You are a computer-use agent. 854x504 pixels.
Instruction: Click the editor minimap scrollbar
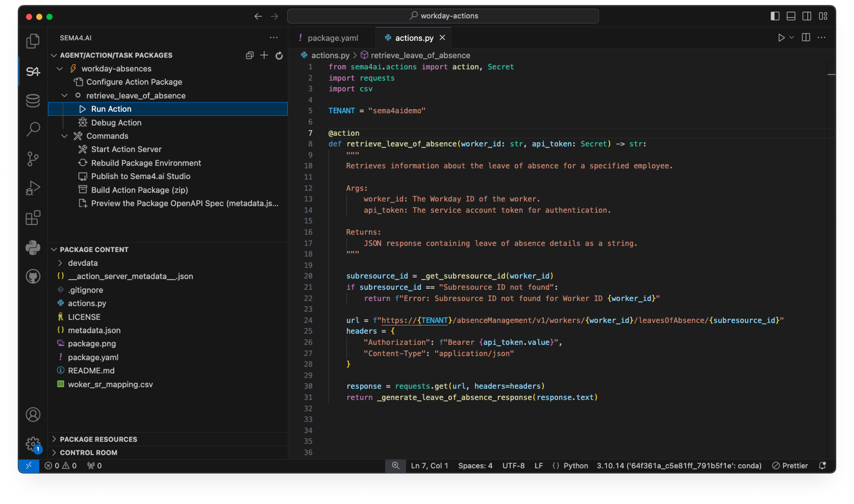tap(831, 260)
